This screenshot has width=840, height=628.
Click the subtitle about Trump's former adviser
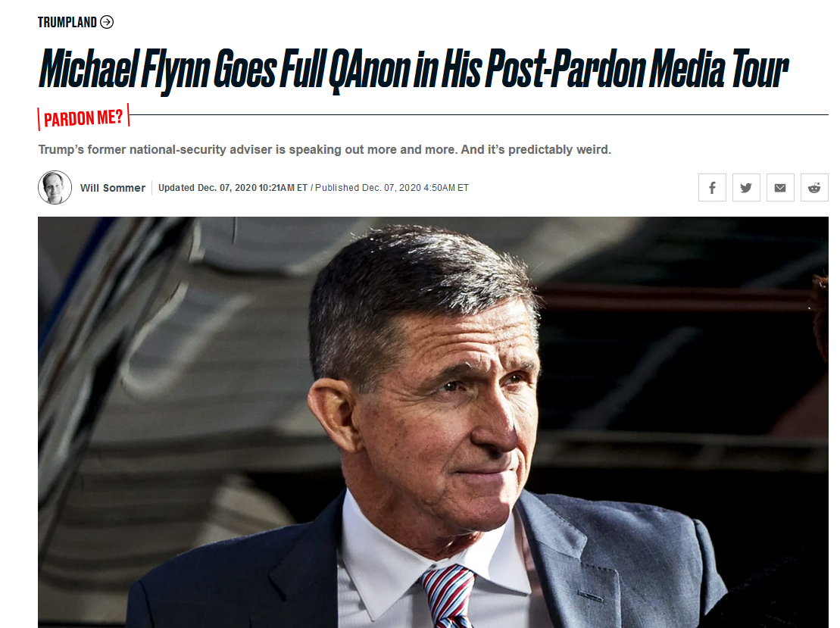tap(324, 149)
